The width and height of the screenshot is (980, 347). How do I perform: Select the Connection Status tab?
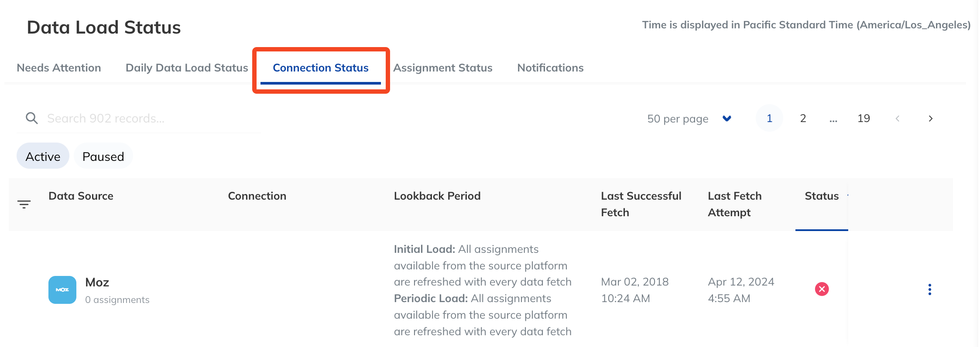point(321,68)
